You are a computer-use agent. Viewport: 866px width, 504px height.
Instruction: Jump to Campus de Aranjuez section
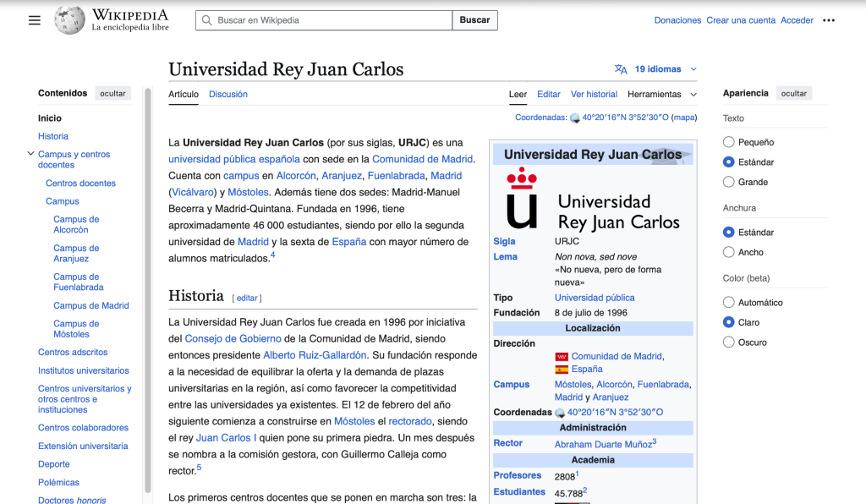tap(76, 254)
